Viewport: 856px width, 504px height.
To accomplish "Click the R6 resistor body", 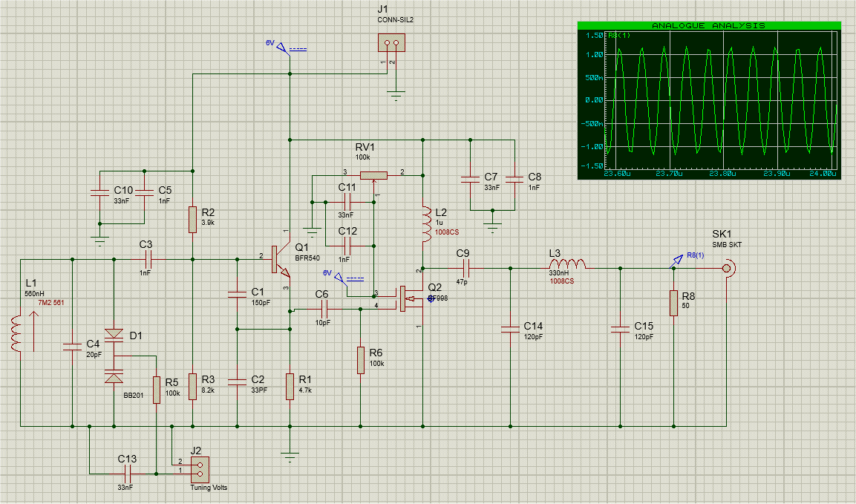I will [x=361, y=361].
